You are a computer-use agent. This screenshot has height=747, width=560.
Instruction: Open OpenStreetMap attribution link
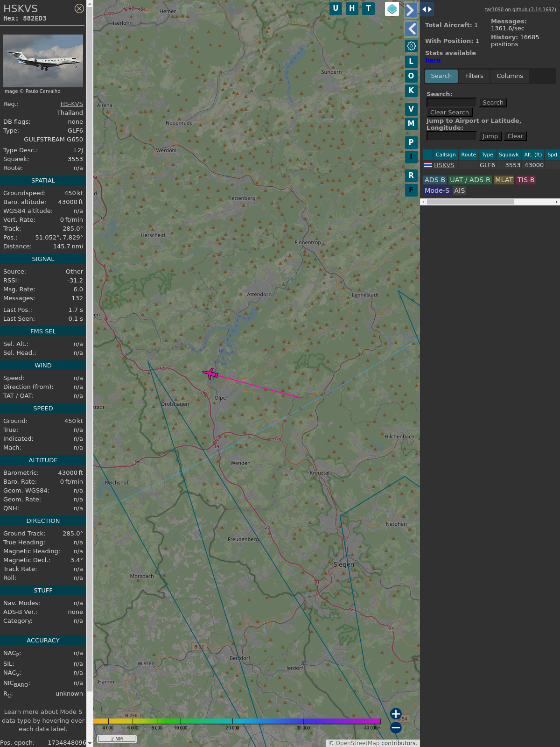coord(357,743)
